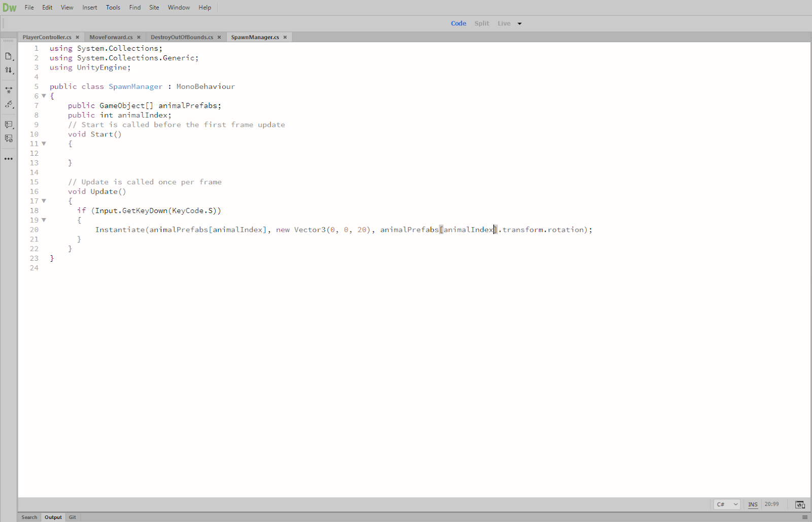Click File Management arrows icon in left toolbar
Screen dimensions: 812x522
[9, 71]
